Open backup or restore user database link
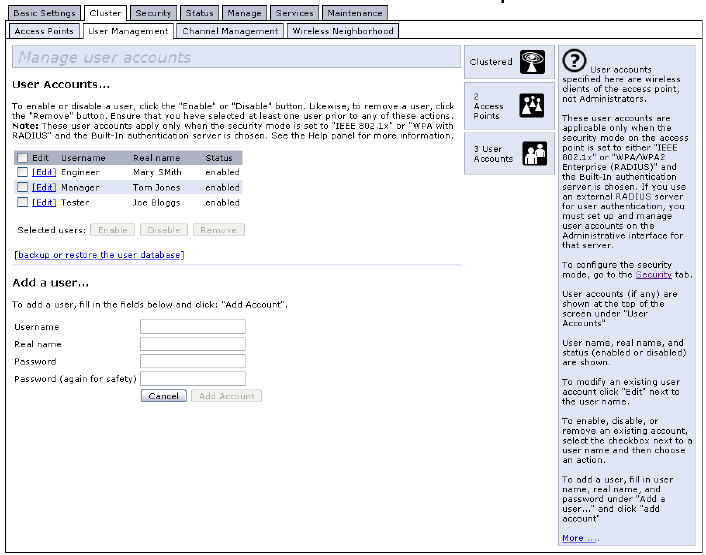The width and height of the screenshot is (706, 555). 98,255
